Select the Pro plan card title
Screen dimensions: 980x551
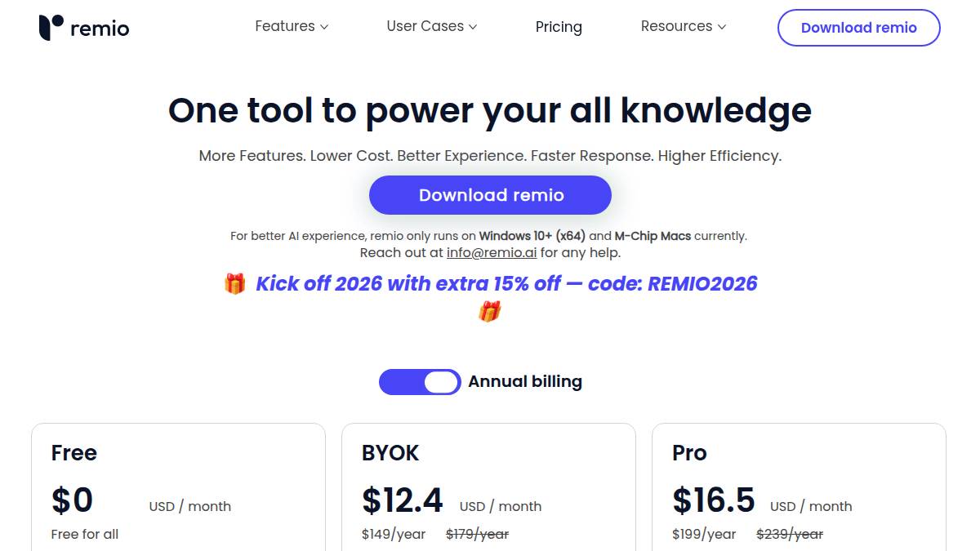pos(689,453)
